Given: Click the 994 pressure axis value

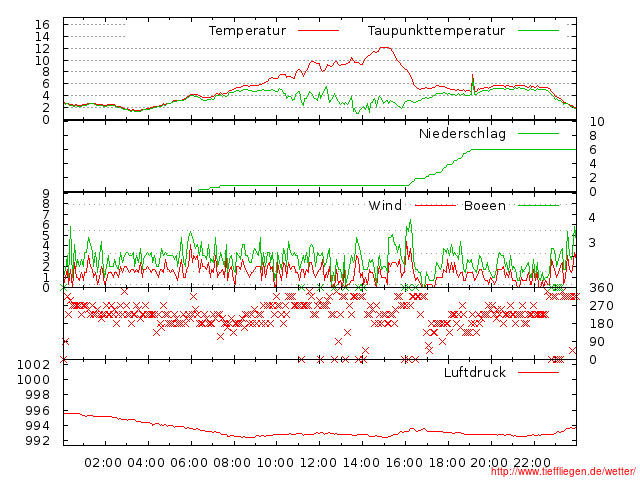Looking at the screenshot, I should 38,426.
